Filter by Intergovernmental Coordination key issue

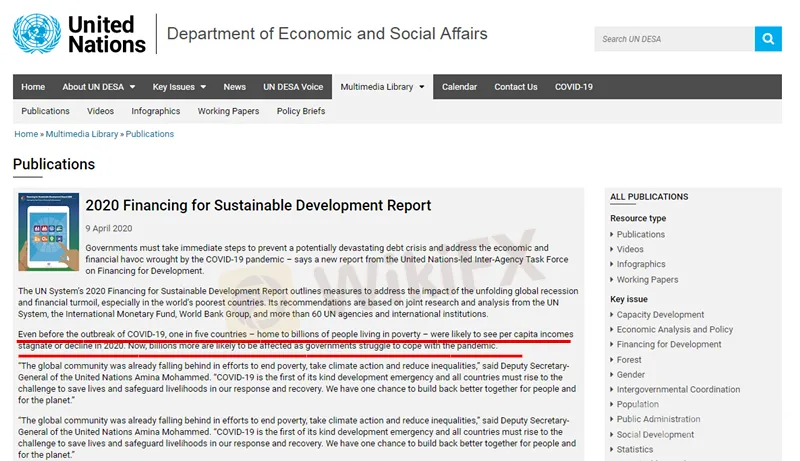pyautogui.click(x=678, y=389)
